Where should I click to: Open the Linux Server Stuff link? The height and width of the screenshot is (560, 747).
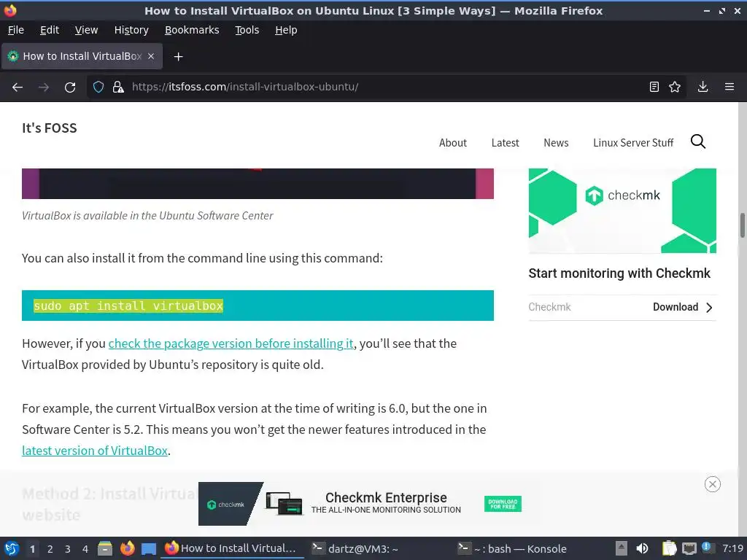633,143
